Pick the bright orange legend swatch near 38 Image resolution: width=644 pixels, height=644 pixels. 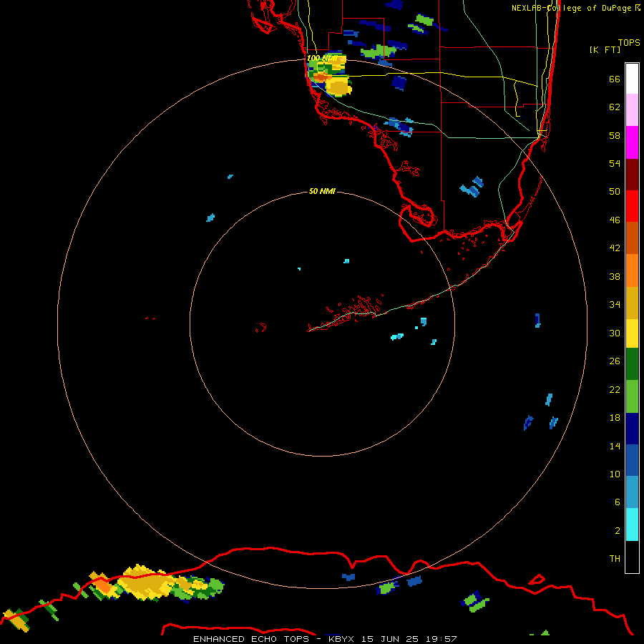pos(632,270)
